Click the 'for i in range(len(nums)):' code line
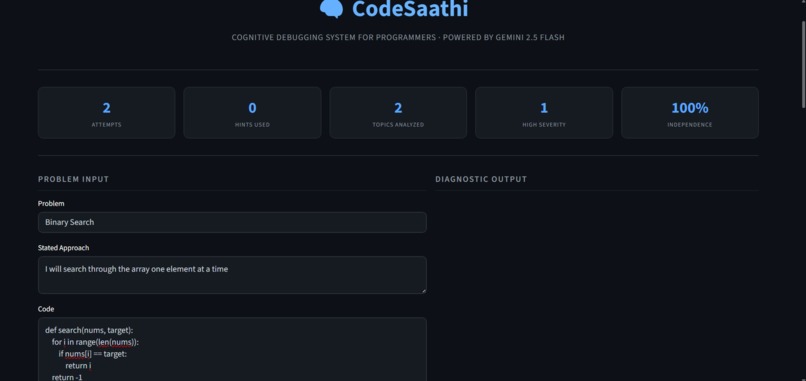This screenshot has width=806, height=381. click(96, 342)
